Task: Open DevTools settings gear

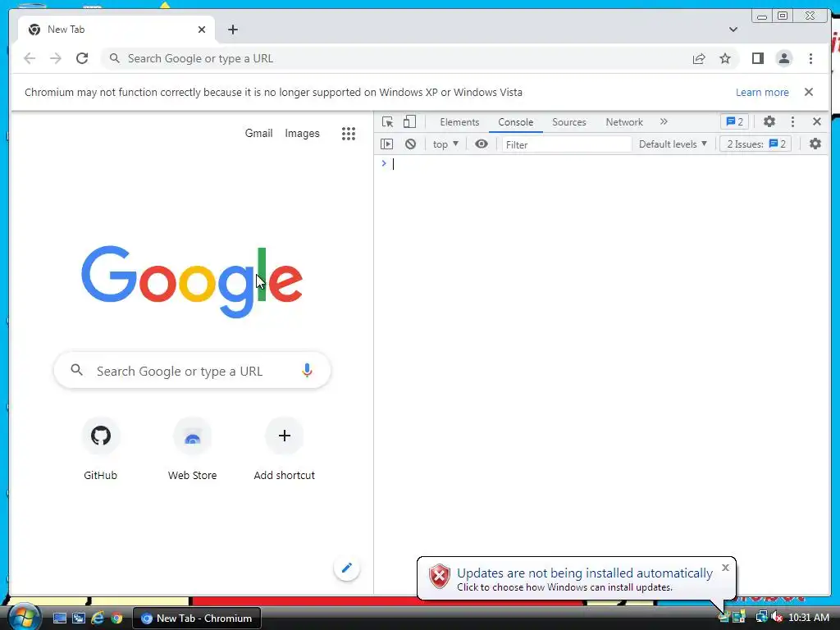Action: (x=769, y=121)
